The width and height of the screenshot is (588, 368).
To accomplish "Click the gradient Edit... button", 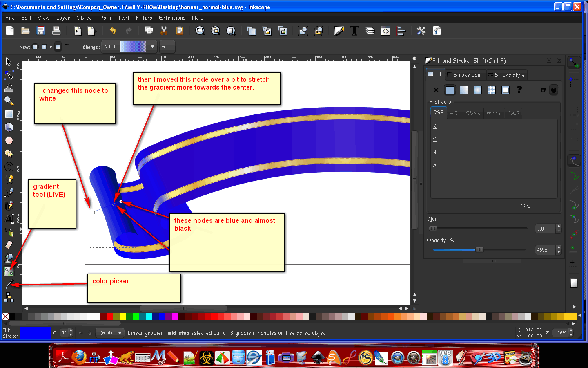I will [x=167, y=47].
